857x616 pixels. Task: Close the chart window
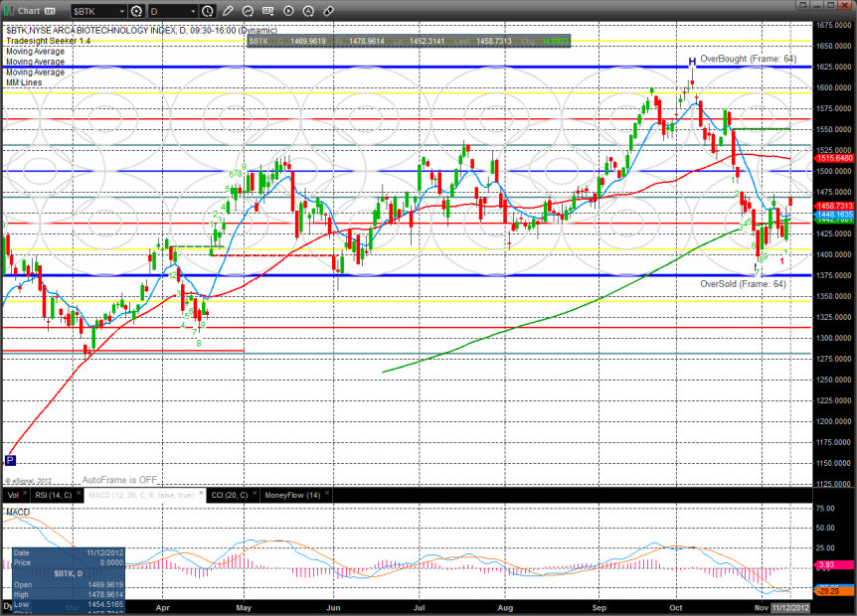click(845, 5)
